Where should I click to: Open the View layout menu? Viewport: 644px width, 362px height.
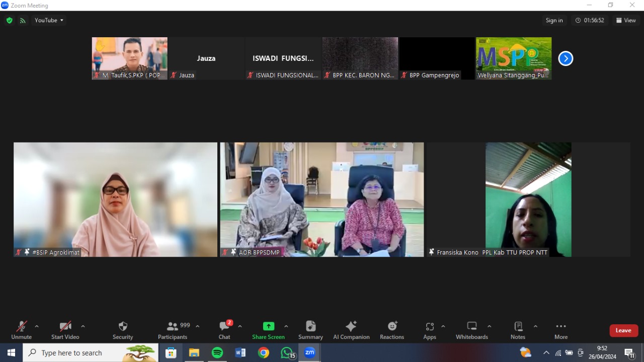pyautogui.click(x=626, y=21)
